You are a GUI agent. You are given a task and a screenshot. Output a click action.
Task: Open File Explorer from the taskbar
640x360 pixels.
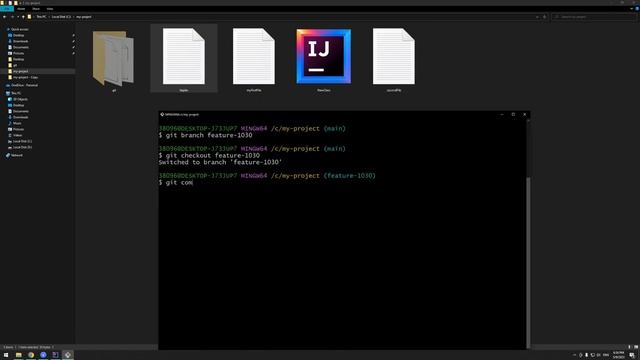(x=18, y=355)
